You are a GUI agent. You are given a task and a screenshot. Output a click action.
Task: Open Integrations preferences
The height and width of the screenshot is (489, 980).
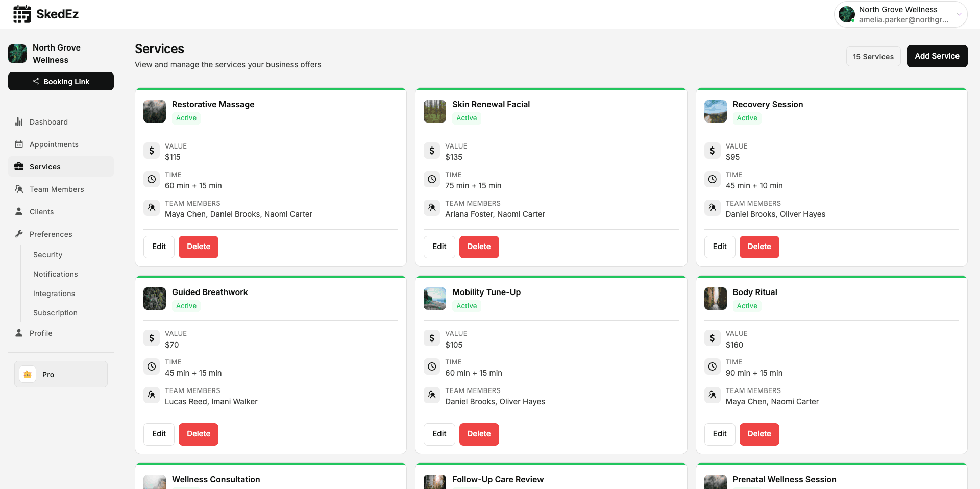[x=54, y=293]
